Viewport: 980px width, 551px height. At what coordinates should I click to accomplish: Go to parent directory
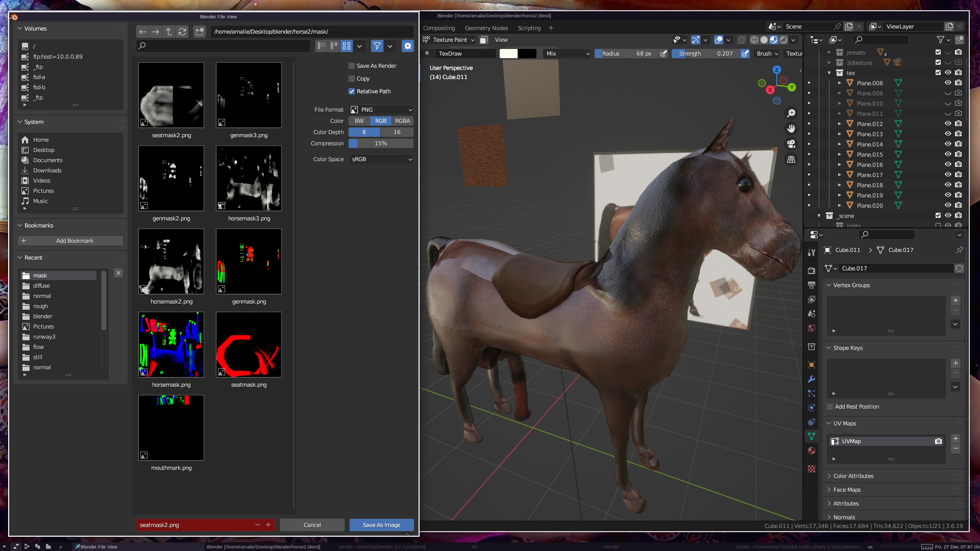click(169, 32)
